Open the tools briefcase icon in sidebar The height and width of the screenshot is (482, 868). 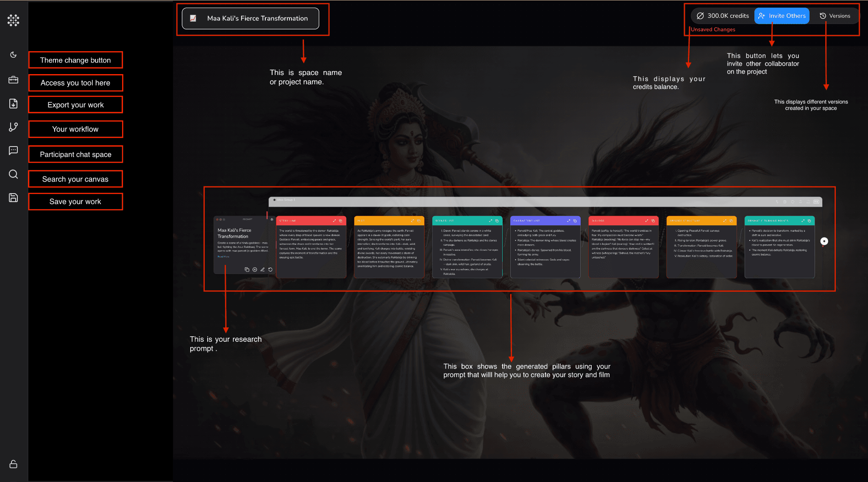[x=13, y=80]
